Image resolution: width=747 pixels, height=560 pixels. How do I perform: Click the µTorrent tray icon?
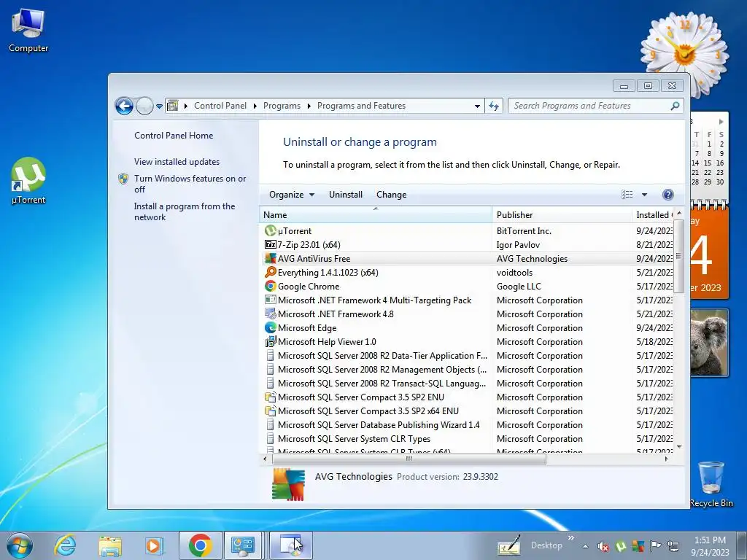pyautogui.click(x=621, y=545)
